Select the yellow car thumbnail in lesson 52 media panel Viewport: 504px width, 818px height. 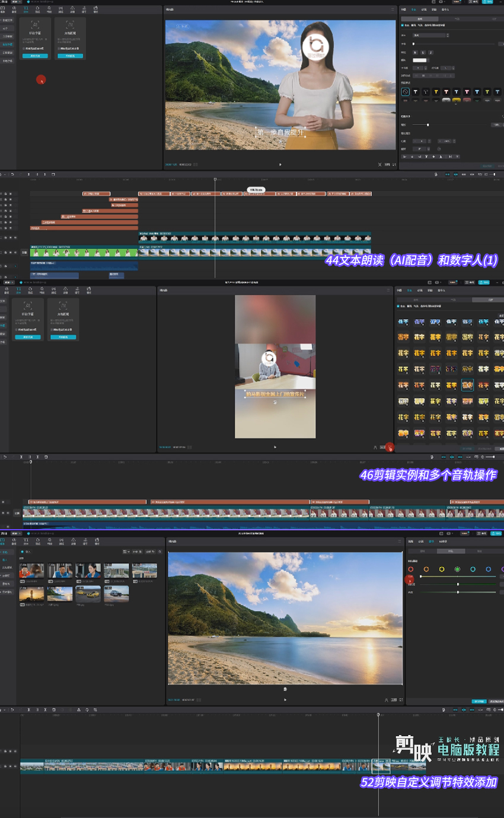coord(88,594)
